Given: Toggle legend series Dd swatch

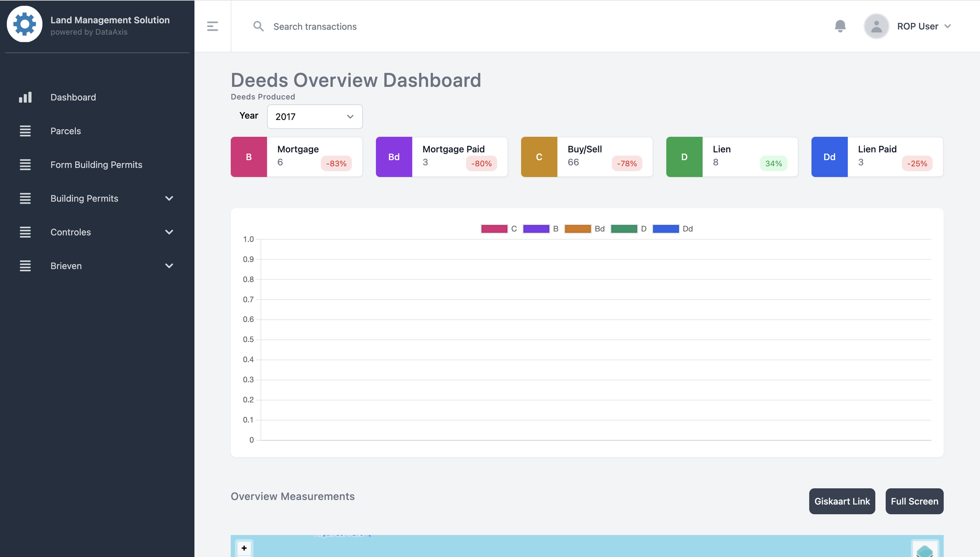Looking at the screenshot, I should tap(666, 229).
